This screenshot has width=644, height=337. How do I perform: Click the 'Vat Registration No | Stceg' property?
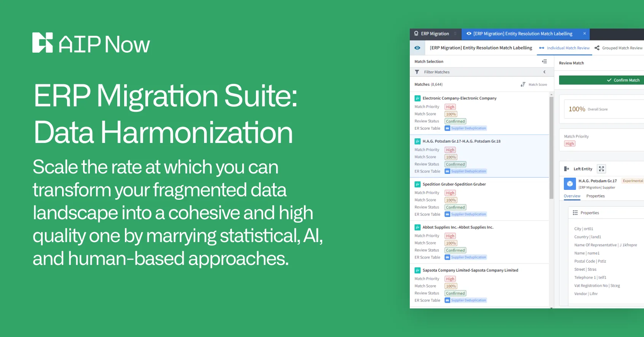(x=597, y=286)
